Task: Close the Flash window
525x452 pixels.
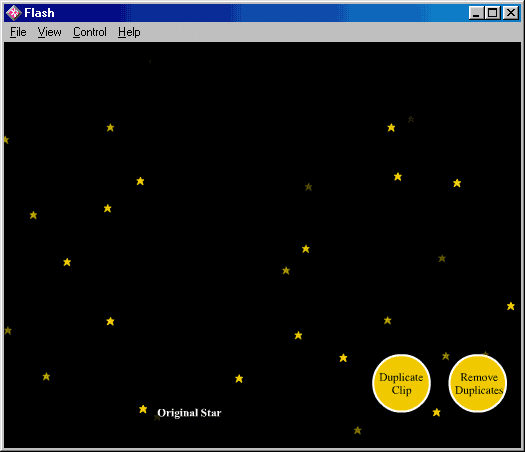Action: coord(511,13)
